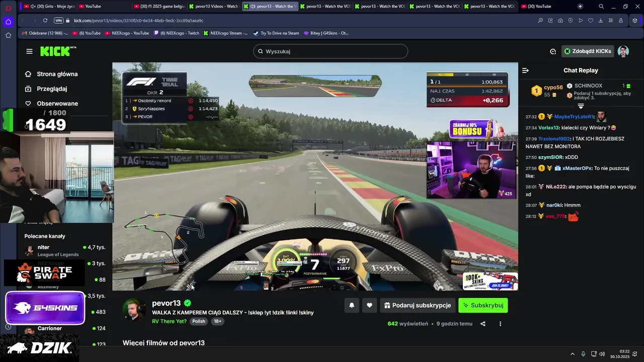644x362 pixels.
Task: Open the browser downloads icon
Action: click(601, 21)
